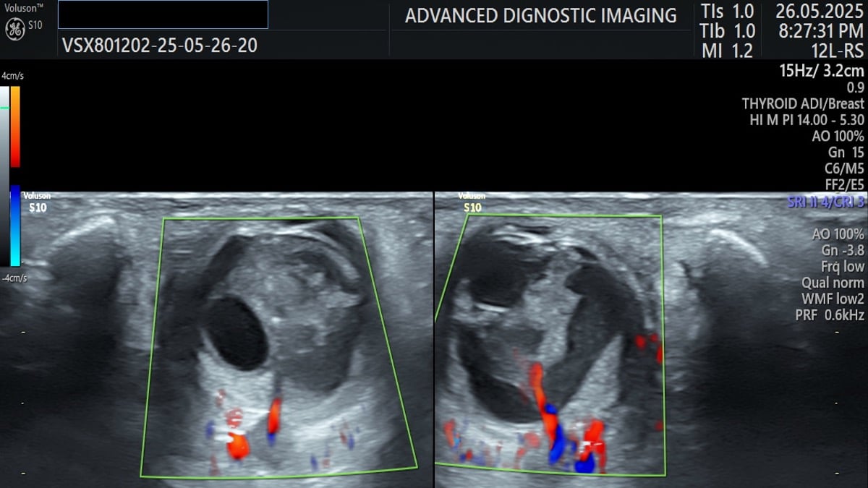Click the TIb 1.0 thermal index
868x488 pixels.
[x=727, y=31]
